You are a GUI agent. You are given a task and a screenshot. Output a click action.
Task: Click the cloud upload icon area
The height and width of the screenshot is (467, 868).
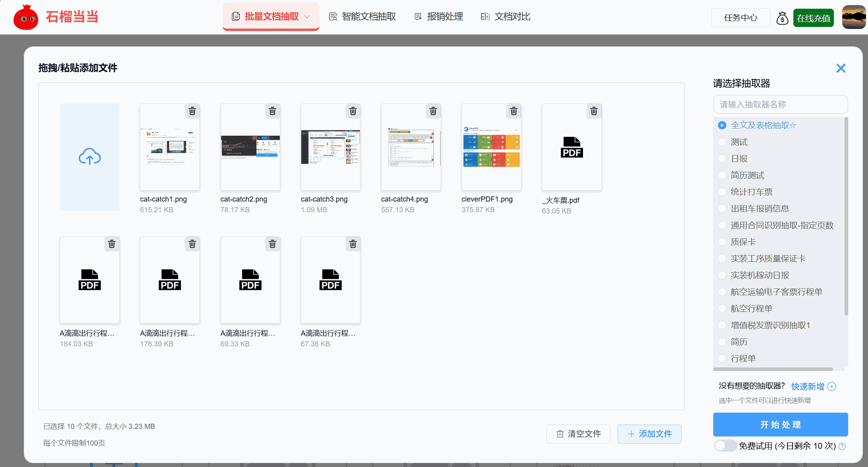click(x=90, y=157)
